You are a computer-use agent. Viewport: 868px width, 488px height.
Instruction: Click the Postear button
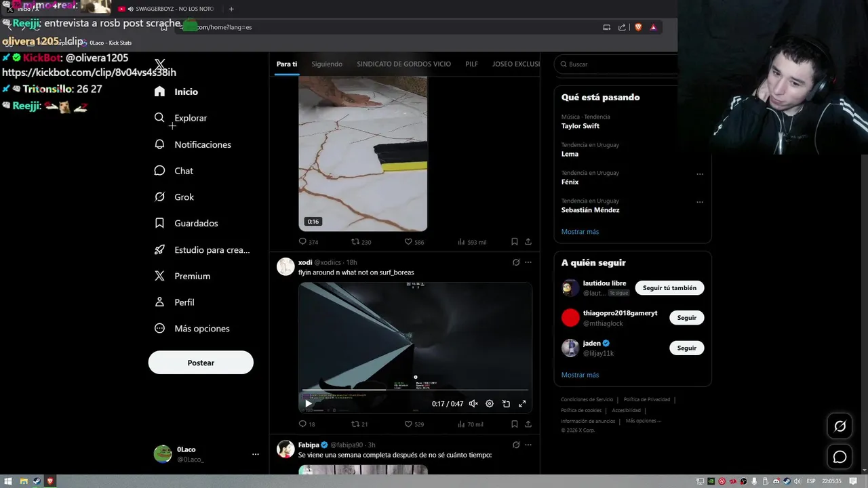201,363
